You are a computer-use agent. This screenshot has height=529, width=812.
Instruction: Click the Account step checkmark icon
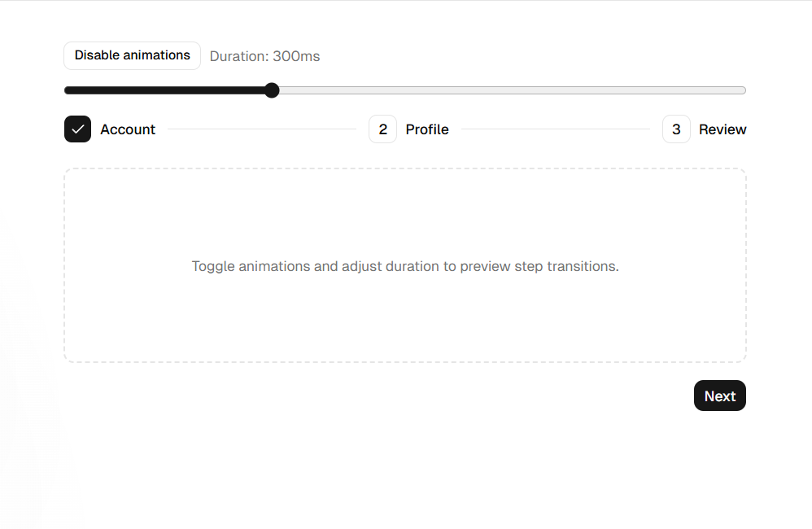77,129
